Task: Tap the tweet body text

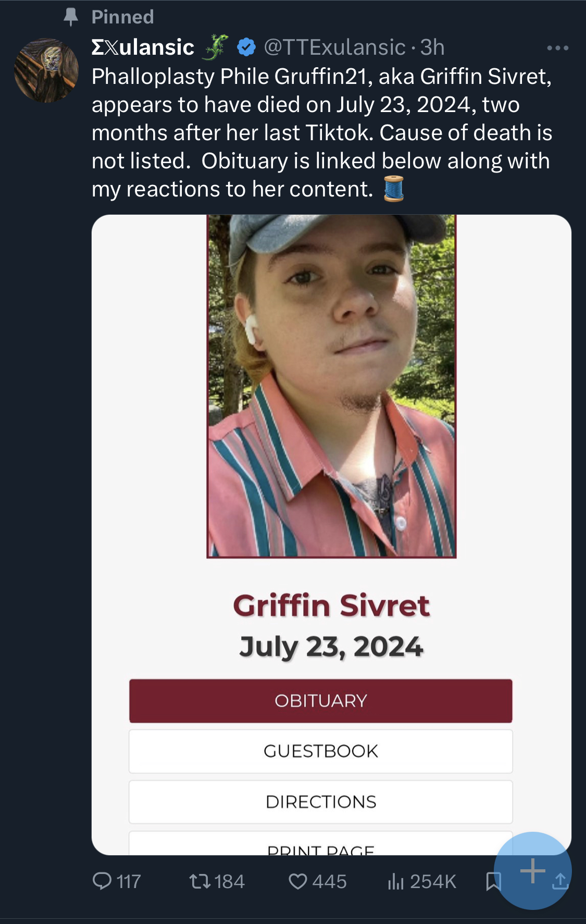Action: tap(321, 132)
